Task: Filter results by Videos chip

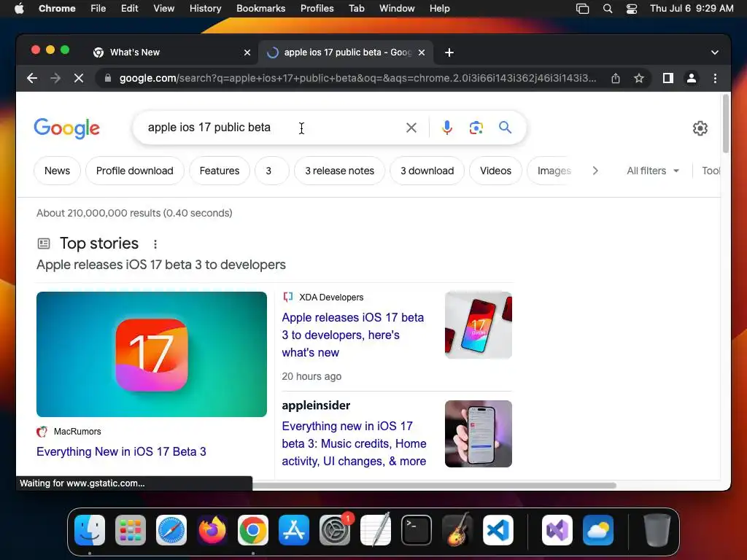Action: pos(495,171)
